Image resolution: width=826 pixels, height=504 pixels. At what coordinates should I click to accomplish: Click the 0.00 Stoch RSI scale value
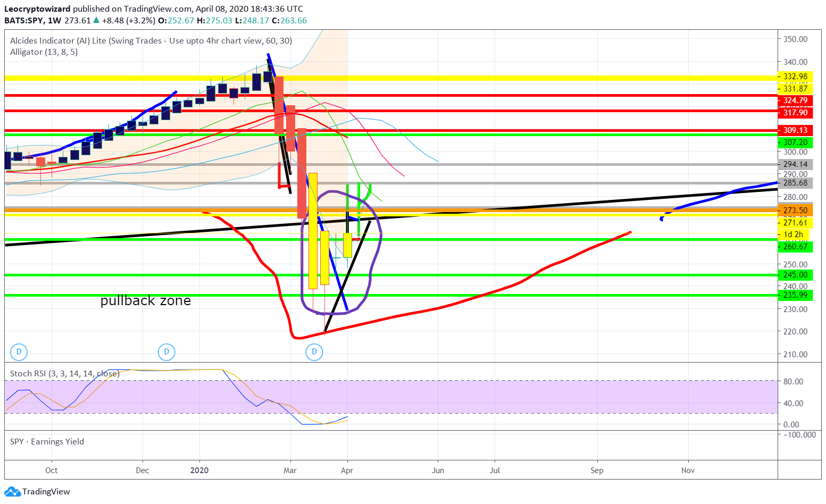click(791, 425)
